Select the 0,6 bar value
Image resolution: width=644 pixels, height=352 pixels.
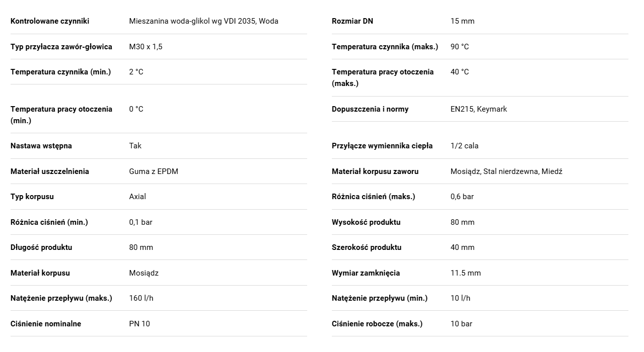pos(462,197)
